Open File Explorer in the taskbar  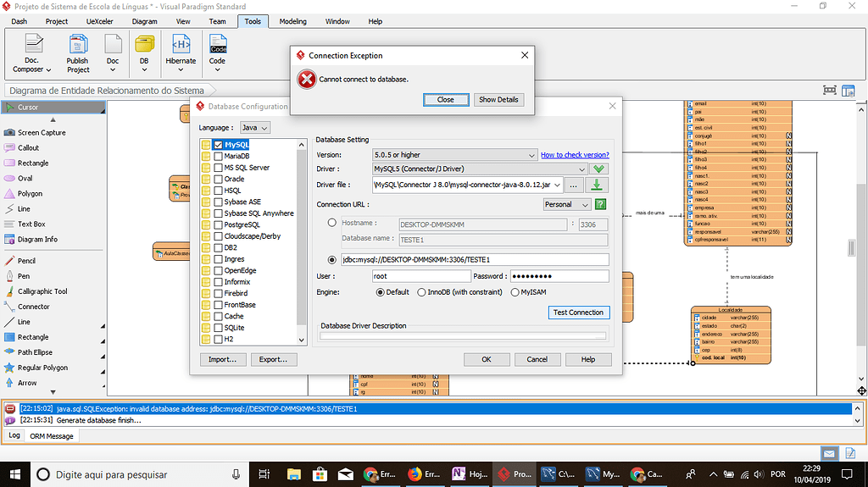293,474
